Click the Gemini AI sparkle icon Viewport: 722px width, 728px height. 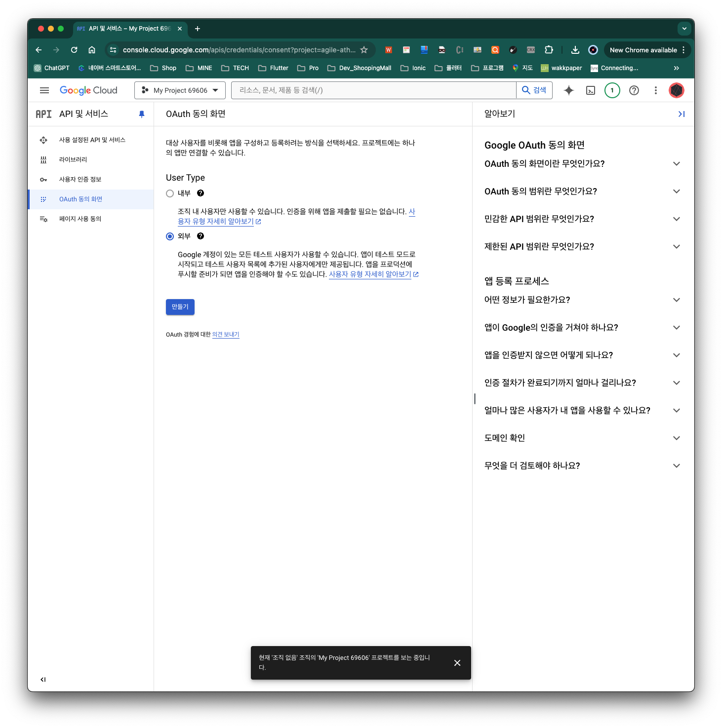coord(569,90)
